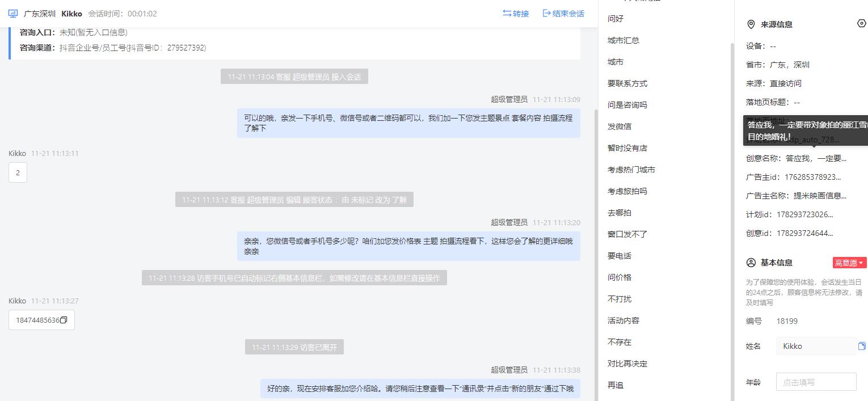Select the 活动内容 quick reply
This screenshot has height=401, width=868.
pyautogui.click(x=623, y=320)
